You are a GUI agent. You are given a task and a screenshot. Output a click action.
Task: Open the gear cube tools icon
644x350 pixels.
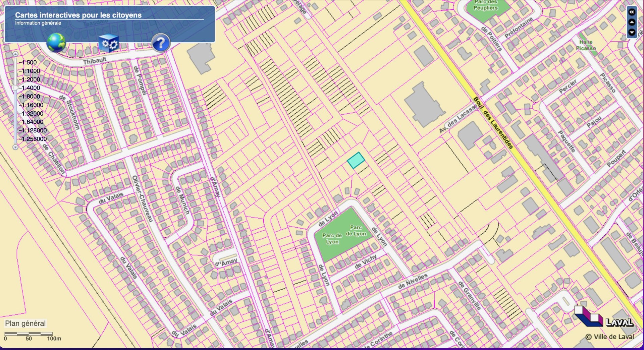click(x=109, y=43)
